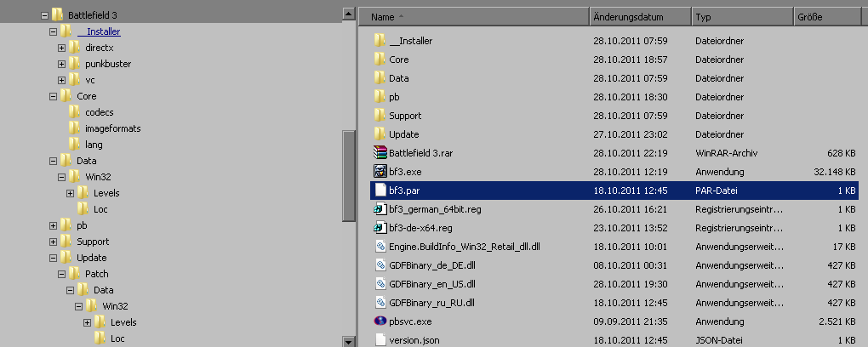Expand the pb tree node

53,225
